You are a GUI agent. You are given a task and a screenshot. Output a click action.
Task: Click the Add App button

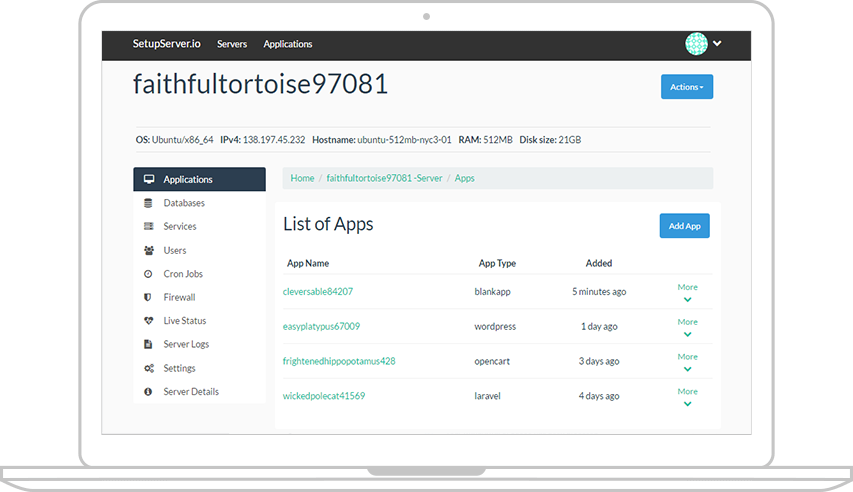(684, 226)
